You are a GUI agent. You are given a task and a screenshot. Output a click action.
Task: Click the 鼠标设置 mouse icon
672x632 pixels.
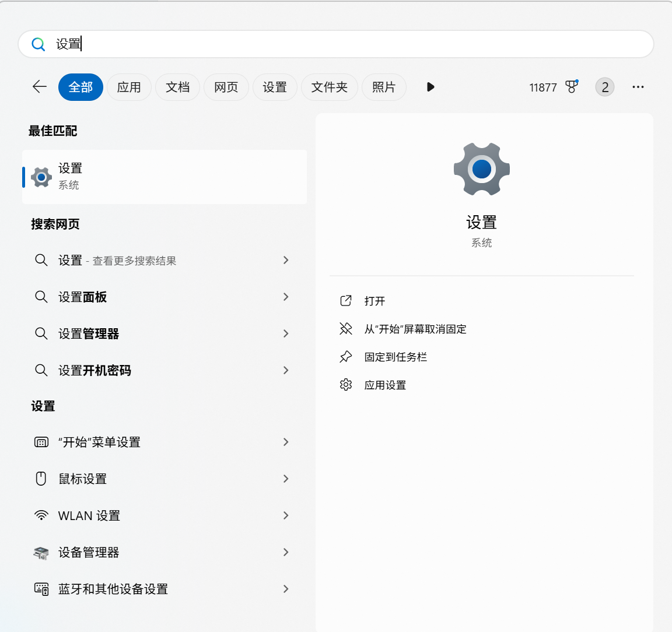tap(41, 479)
